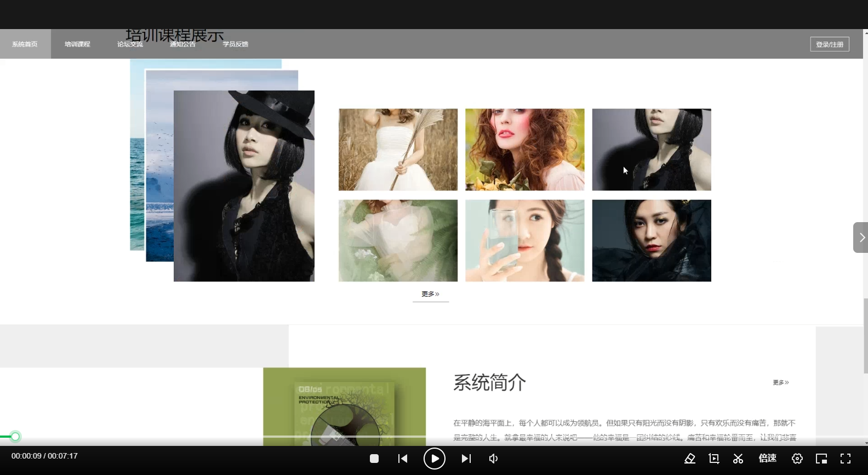Click the large front carousel portrait image

(244, 186)
